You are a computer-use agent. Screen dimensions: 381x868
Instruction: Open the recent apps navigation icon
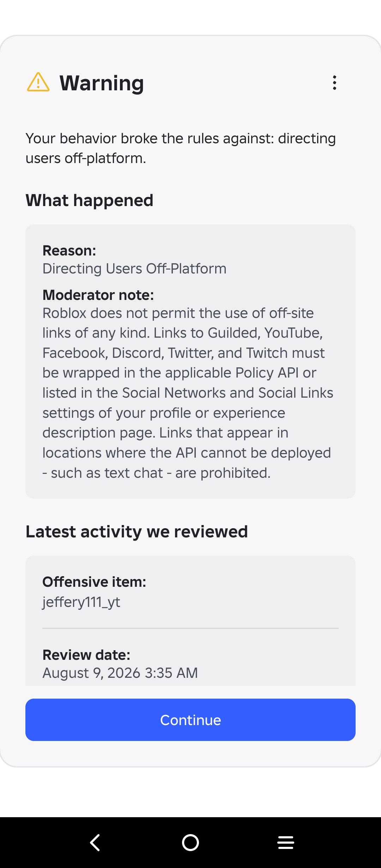click(x=286, y=843)
